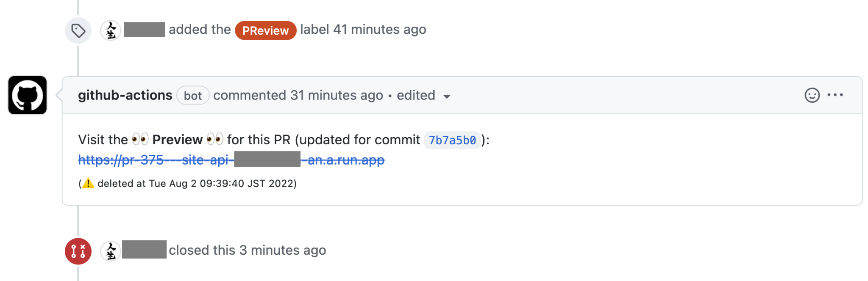The image size is (868, 281).
Task: Click the eyes emoji next to Preview
Action: [x=142, y=139]
